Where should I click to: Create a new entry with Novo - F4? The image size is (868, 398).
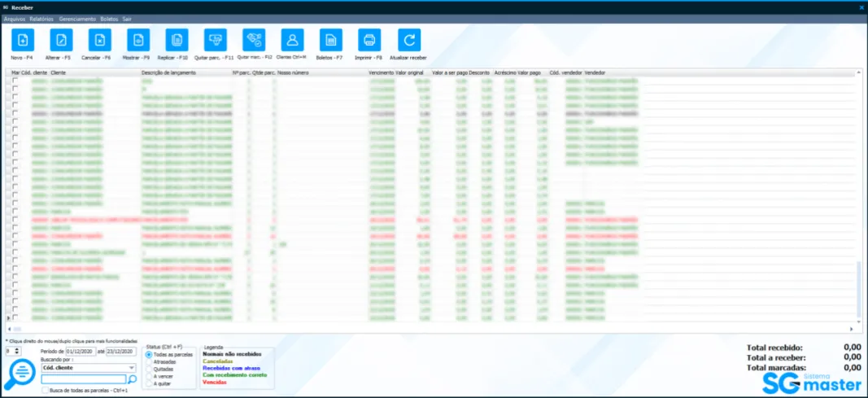click(23, 40)
